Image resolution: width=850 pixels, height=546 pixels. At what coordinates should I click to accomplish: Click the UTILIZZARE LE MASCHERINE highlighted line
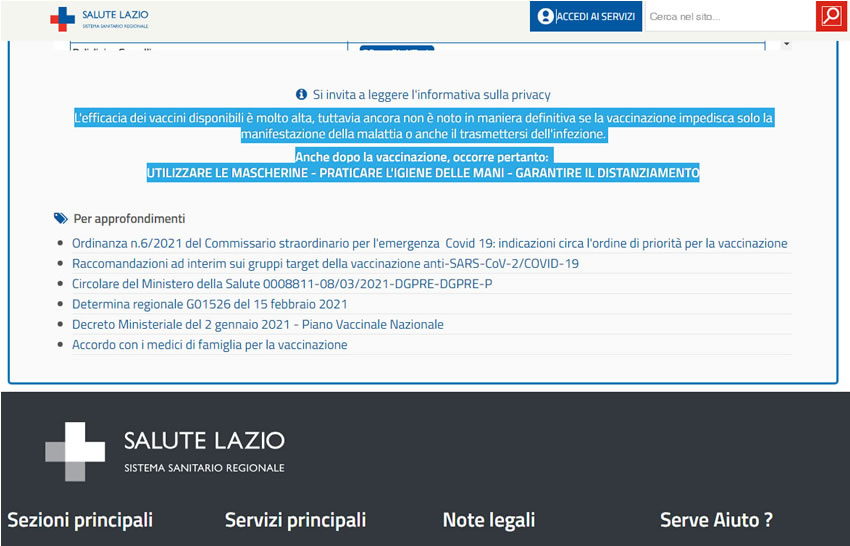[423, 173]
